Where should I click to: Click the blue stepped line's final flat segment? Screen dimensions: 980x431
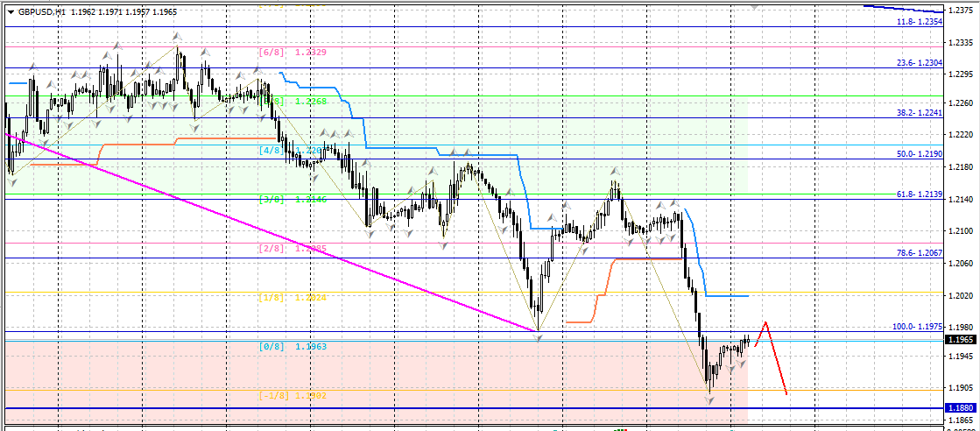(x=727, y=296)
